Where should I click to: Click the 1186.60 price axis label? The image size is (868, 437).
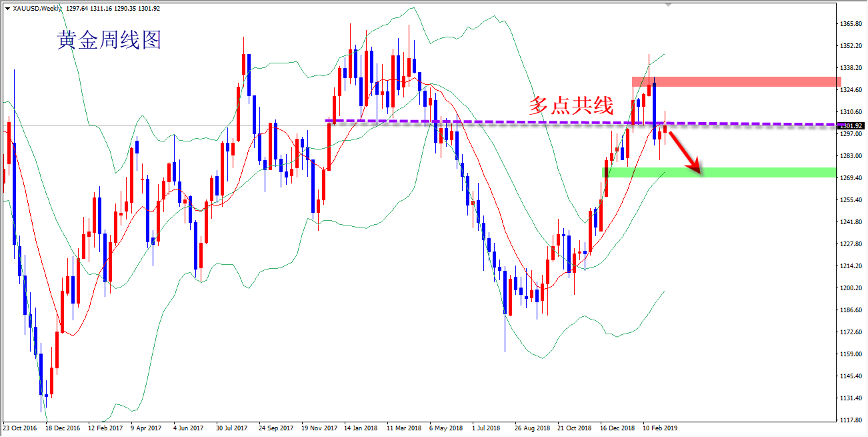851,310
